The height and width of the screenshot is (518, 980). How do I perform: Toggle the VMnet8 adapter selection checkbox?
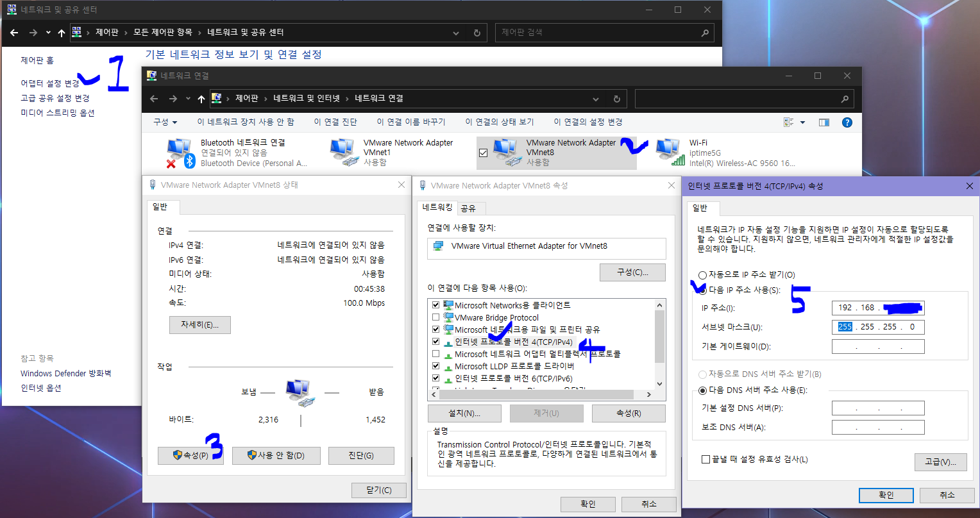(484, 153)
